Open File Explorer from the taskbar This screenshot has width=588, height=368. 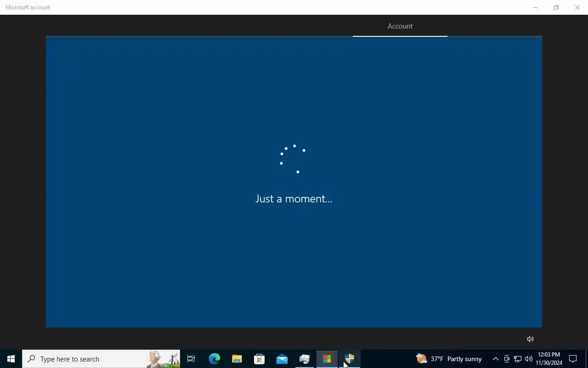click(237, 359)
